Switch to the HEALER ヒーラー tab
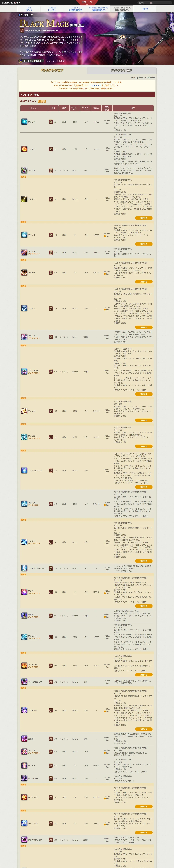Viewport: 174px width, 868px height. pos(52,9)
